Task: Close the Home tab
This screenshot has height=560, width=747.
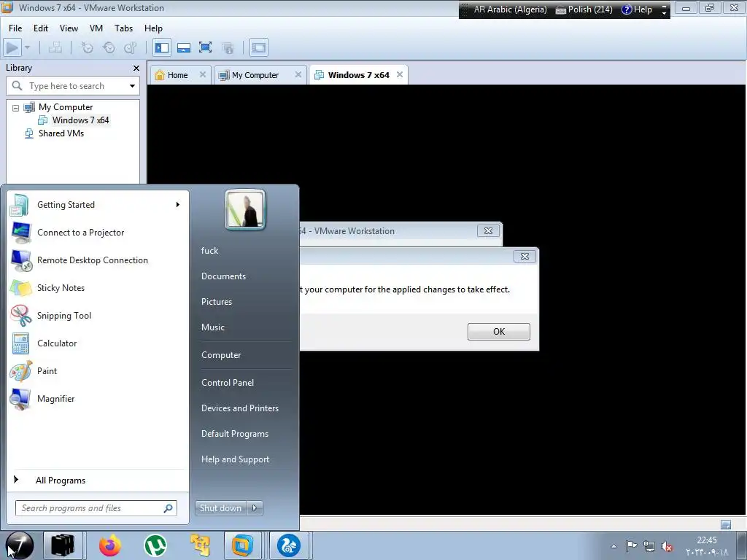Action: [x=203, y=75]
